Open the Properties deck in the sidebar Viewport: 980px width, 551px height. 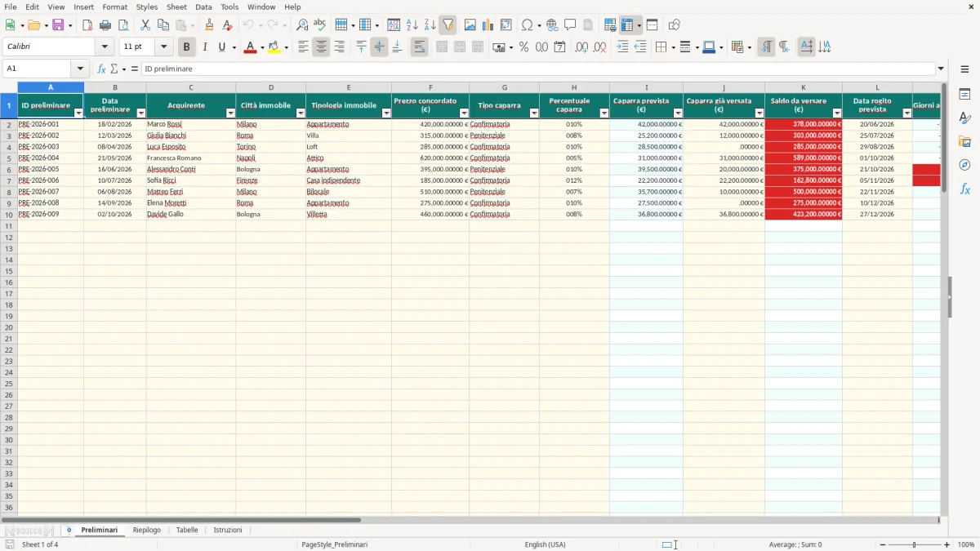pos(964,94)
